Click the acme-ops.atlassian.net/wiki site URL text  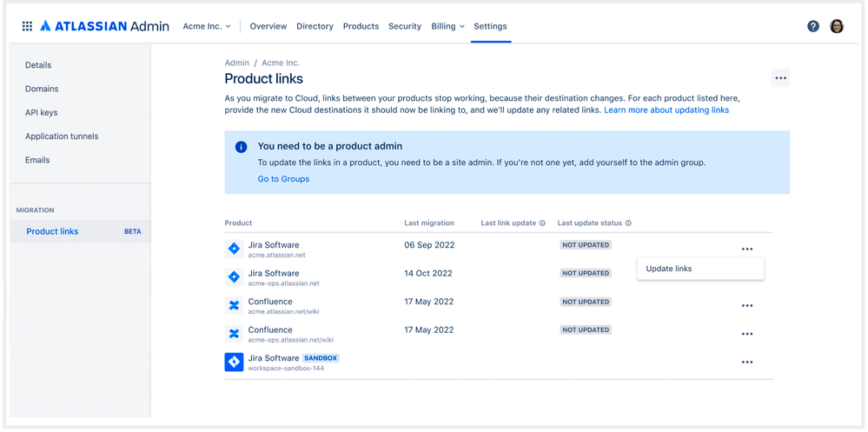[x=290, y=340]
